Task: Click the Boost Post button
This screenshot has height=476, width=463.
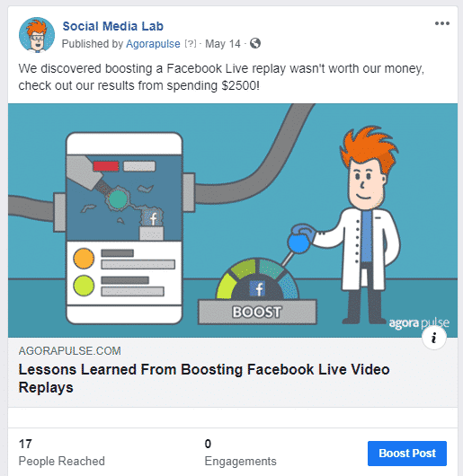Action: pyautogui.click(x=407, y=454)
